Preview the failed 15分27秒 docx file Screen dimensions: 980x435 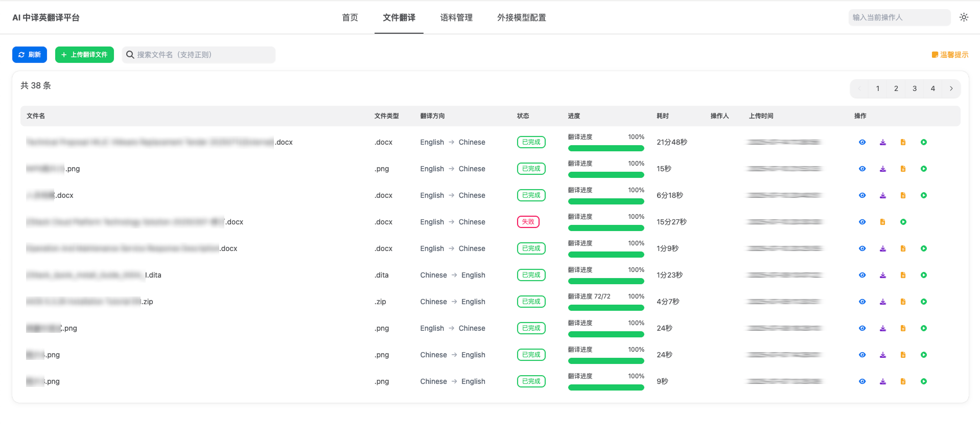[x=862, y=222]
